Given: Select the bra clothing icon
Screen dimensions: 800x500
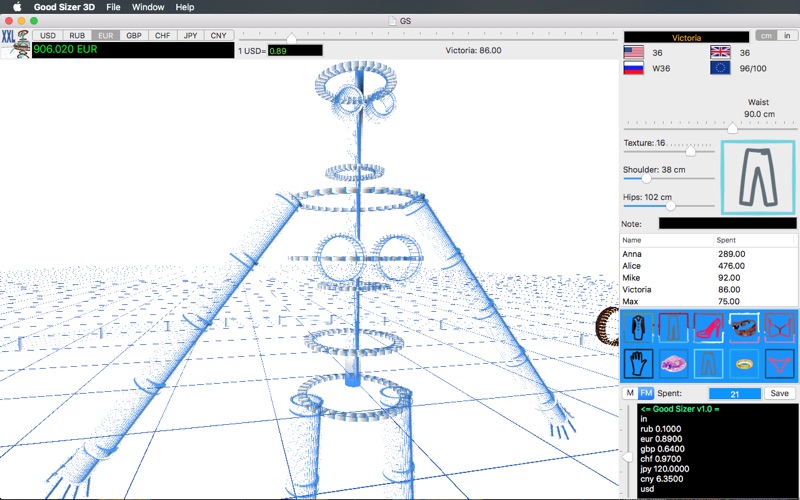Looking at the screenshot, I should 779,327.
